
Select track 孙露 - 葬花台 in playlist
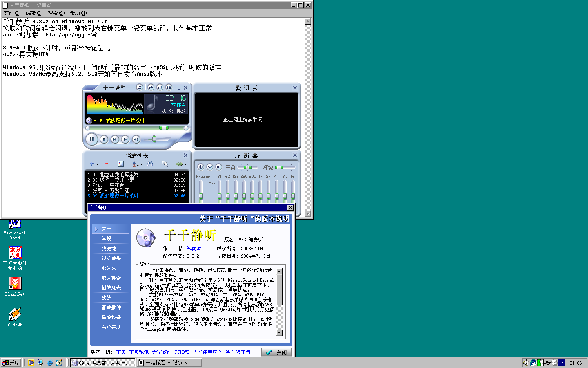click(x=136, y=185)
